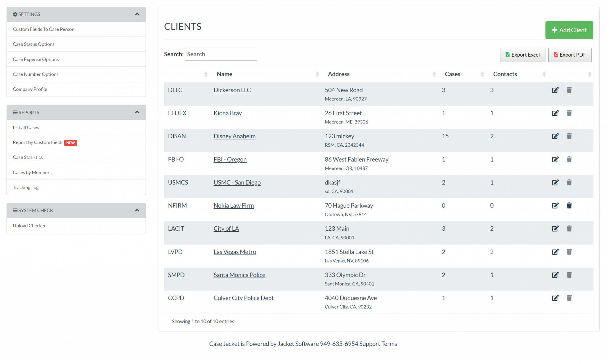Image resolution: width=607 pixels, height=364 pixels.
Task: Collapse the REPORTS section
Action: click(137, 112)
